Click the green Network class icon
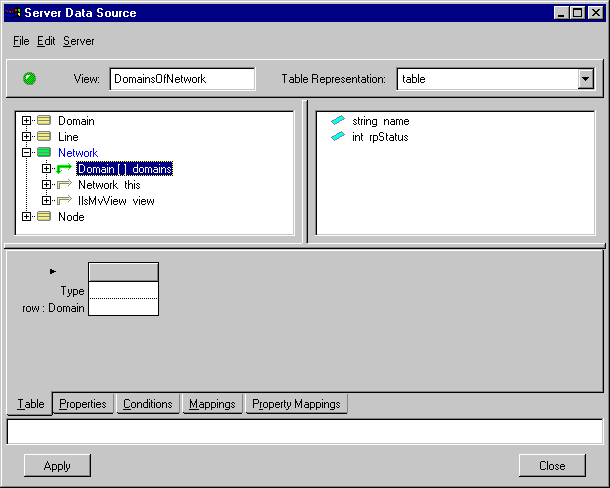This screenshot has width=610, height=488. coord(44,153)
